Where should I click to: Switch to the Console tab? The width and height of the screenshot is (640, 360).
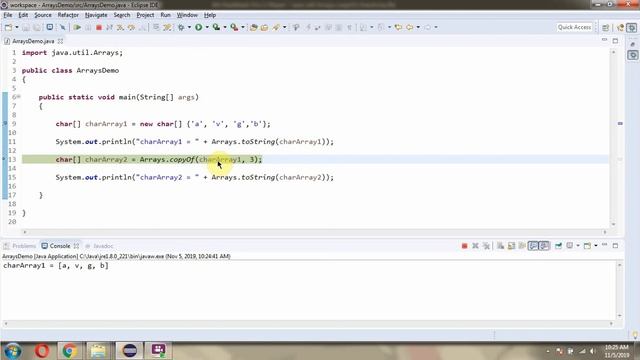click(60, 246)
